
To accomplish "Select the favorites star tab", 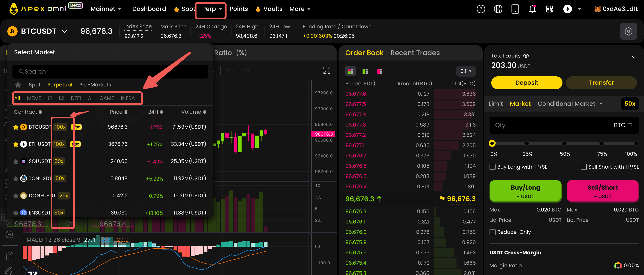I will tap(18, 85).
